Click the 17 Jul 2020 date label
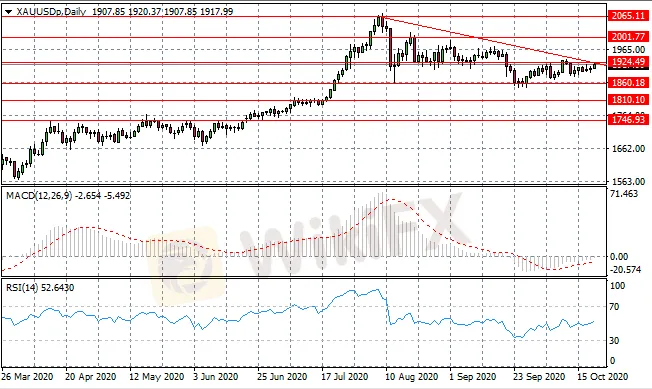 pos(345,377)
